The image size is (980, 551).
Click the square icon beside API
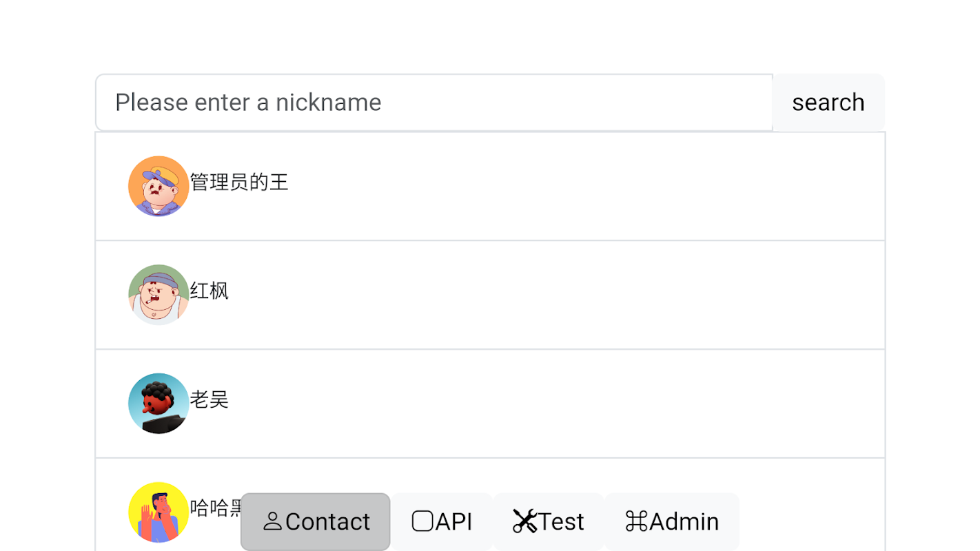[422, 521]
